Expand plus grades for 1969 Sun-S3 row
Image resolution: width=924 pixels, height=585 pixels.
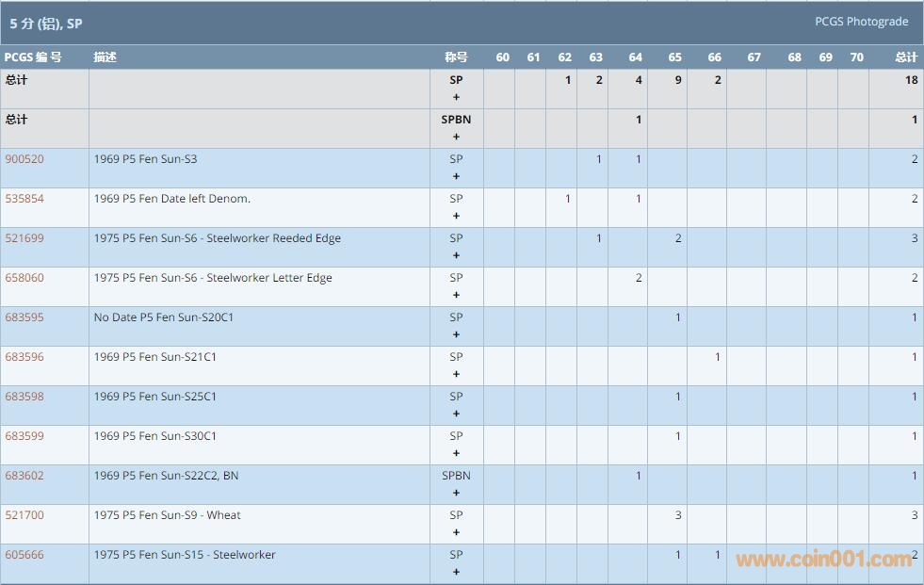[457, 176]
